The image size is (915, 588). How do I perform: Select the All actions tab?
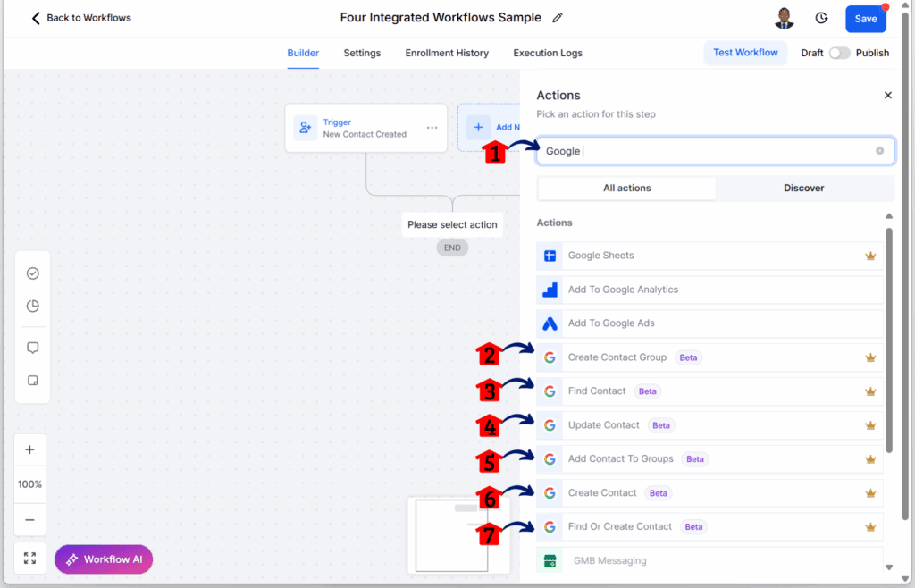(x=626, y=188)
